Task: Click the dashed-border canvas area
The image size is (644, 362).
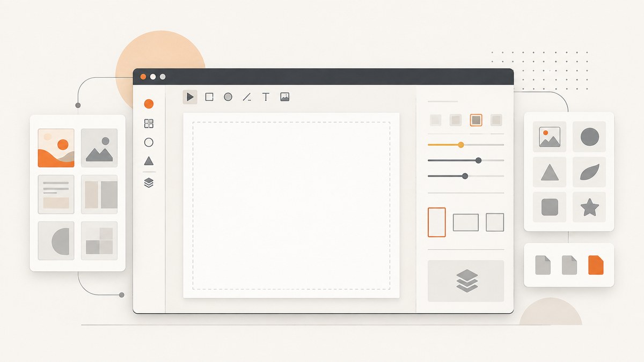Action: coord(291,205)
